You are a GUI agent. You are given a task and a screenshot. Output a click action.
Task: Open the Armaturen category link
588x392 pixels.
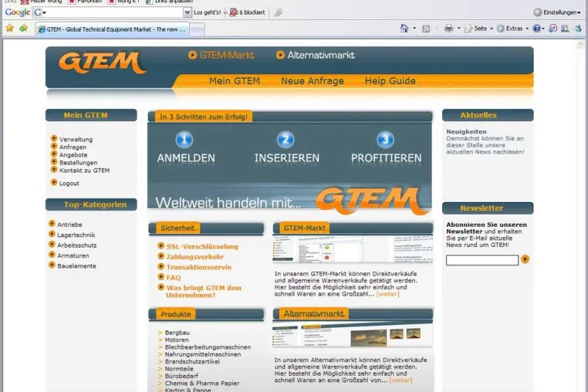click(x=73, y=256)
